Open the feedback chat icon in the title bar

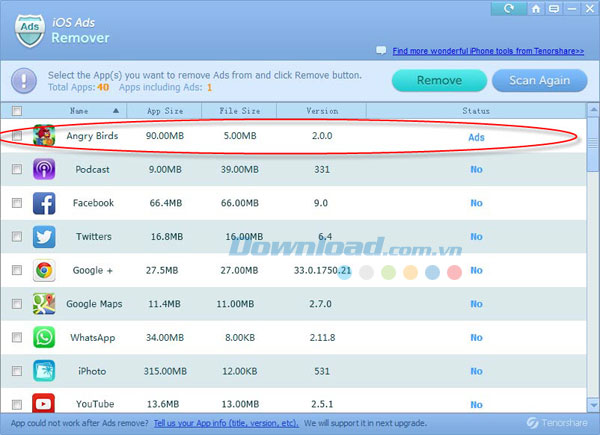[x=554, y=8]
